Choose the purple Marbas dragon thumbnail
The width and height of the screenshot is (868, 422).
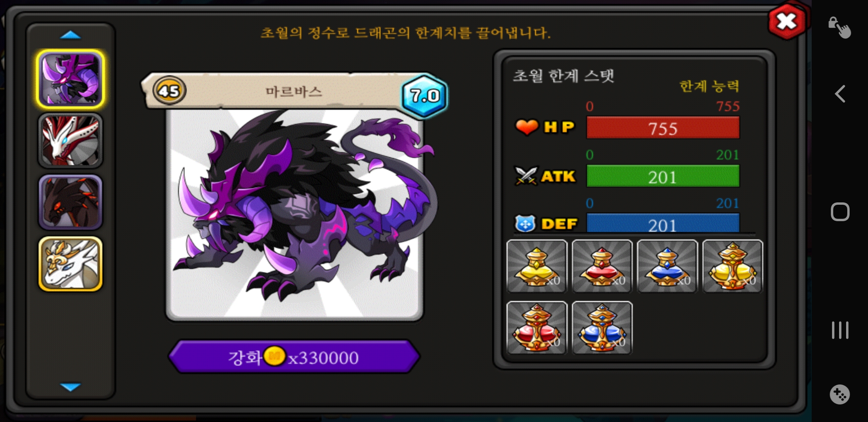tap(70, 79)
